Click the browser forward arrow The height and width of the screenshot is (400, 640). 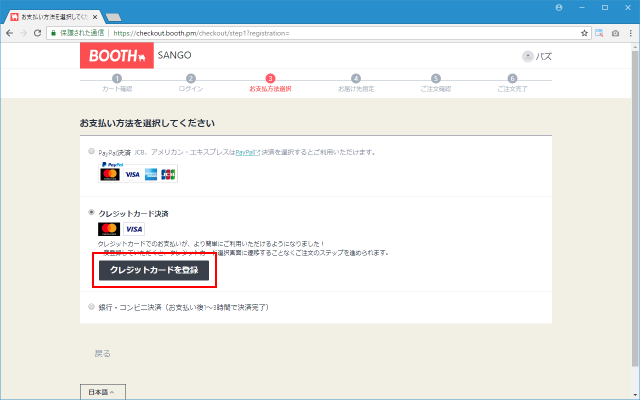coord(23,33)
